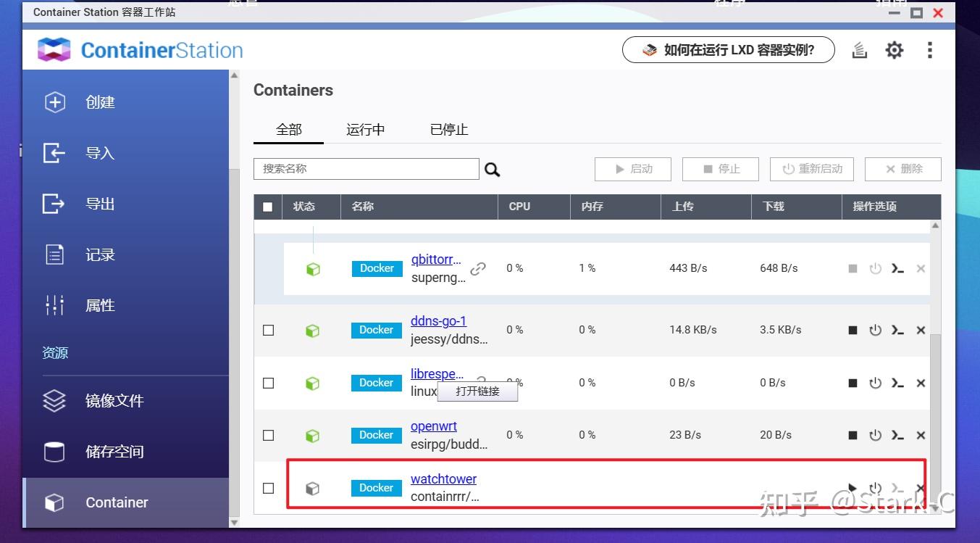
Task: Click the Images stack icon in sidebar
Action: click(54, 401)
